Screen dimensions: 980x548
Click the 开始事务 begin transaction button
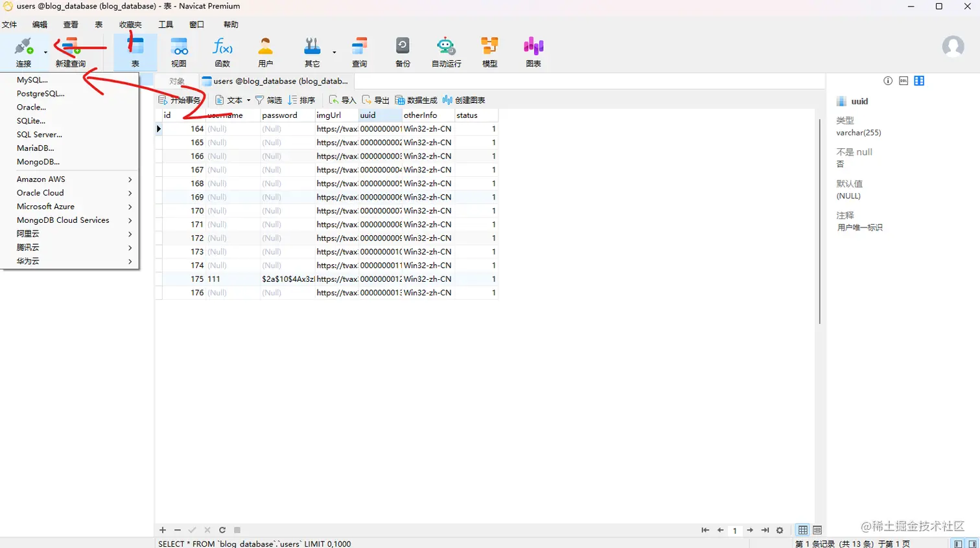[x=180, y=100]
